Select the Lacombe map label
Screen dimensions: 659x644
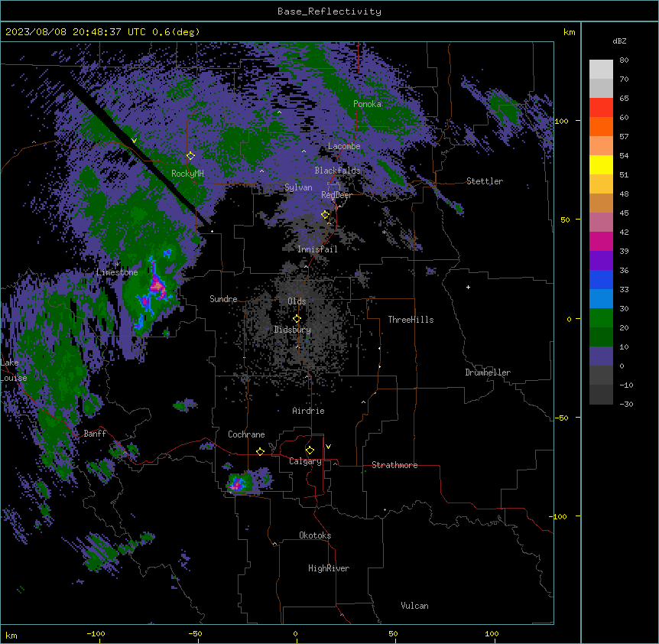tap(344, 146)
